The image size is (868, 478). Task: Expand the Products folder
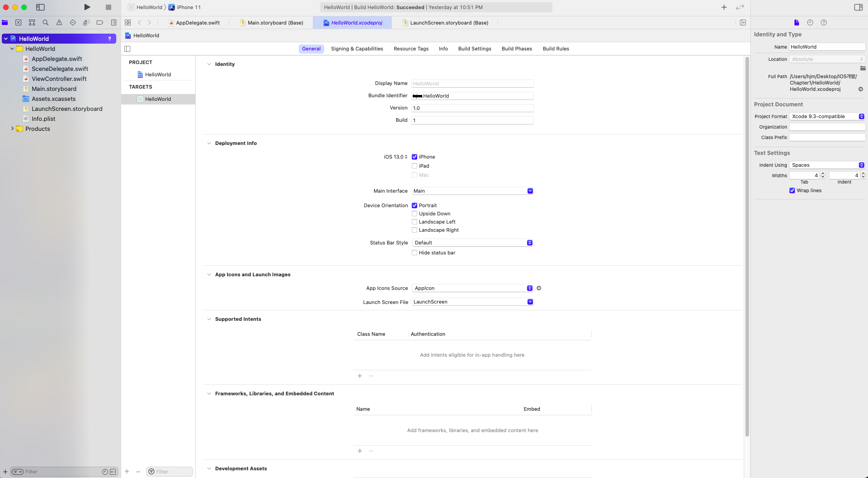(x=12, y=129)
